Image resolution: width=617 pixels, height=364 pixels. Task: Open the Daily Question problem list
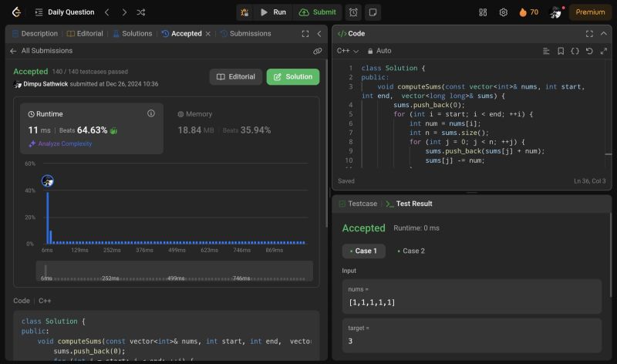click(65, 12)
